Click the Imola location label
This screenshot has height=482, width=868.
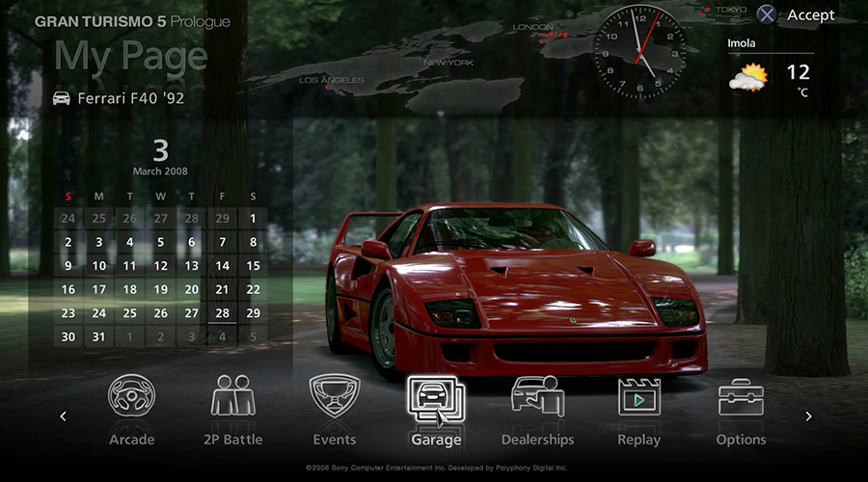[742, 43]
